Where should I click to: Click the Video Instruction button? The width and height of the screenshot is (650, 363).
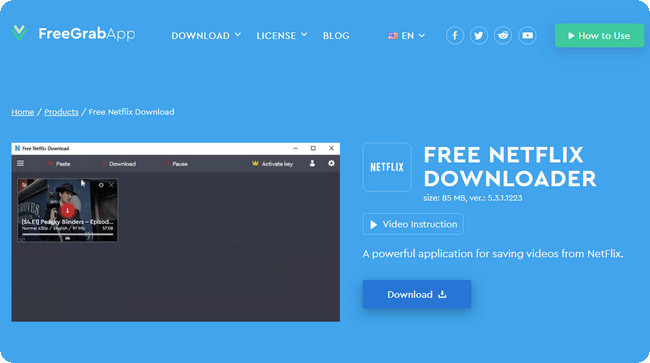413,224
